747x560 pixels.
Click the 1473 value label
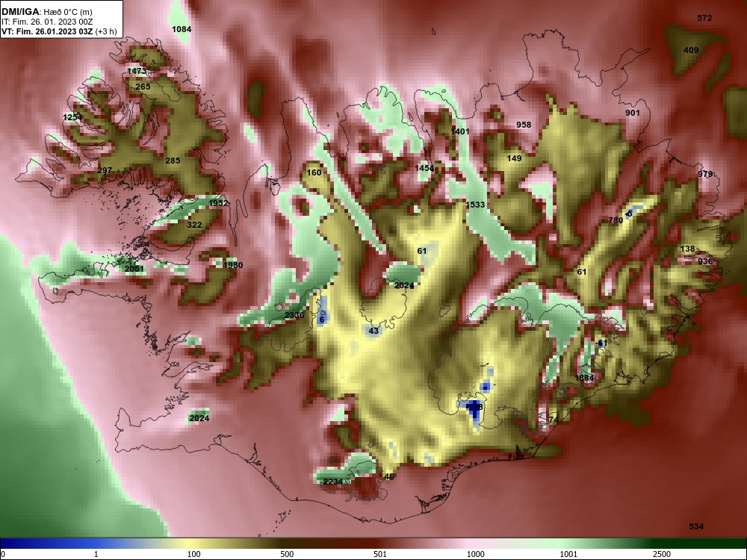pyautogui.click(x=137, y=71)
